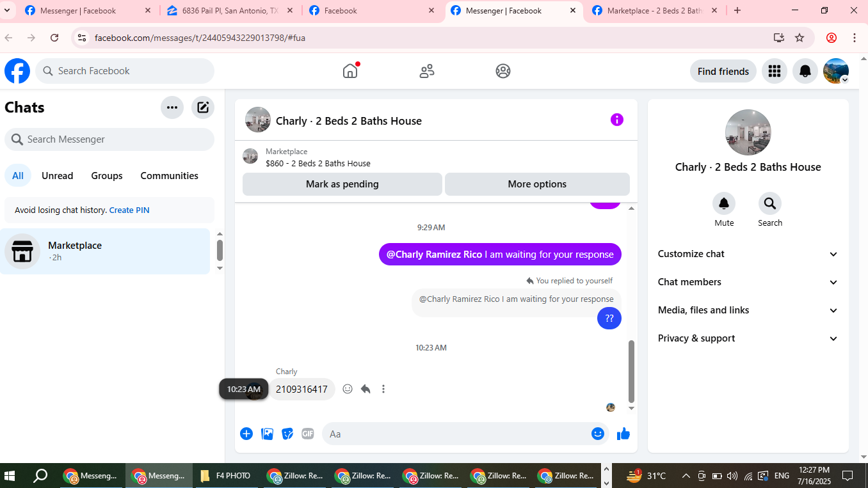Open the Facebook logo home link
This screenshot has height=488, width=868.
17,71
